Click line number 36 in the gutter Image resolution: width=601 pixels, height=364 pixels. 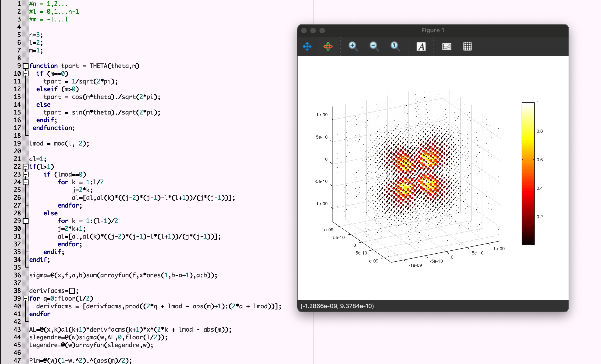[x=17, y=275]
